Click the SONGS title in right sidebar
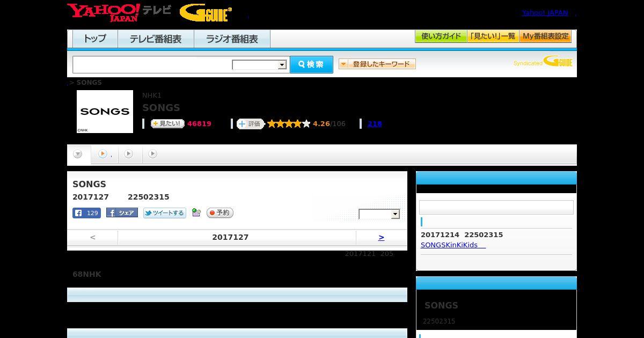The image size is (644, 338). click(441, 305)
